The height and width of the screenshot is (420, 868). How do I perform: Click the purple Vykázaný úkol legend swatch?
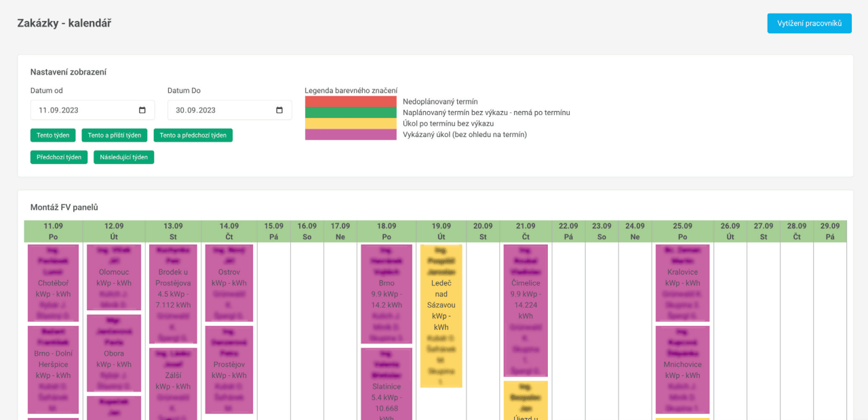[x=350, y=134]
